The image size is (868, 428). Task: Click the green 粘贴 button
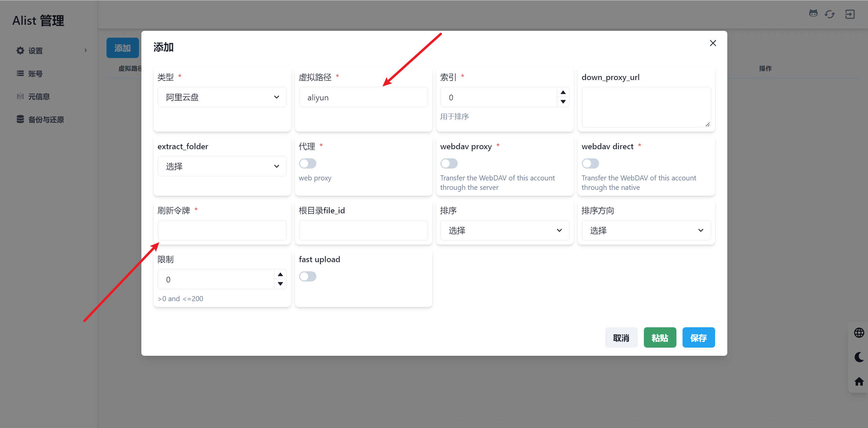click(x=660, y=338)
